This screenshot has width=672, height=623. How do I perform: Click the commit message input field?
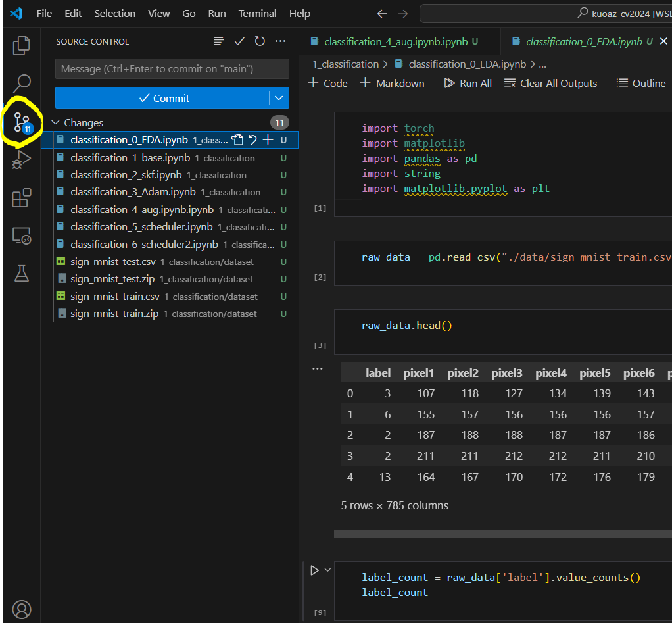(172, 69)
